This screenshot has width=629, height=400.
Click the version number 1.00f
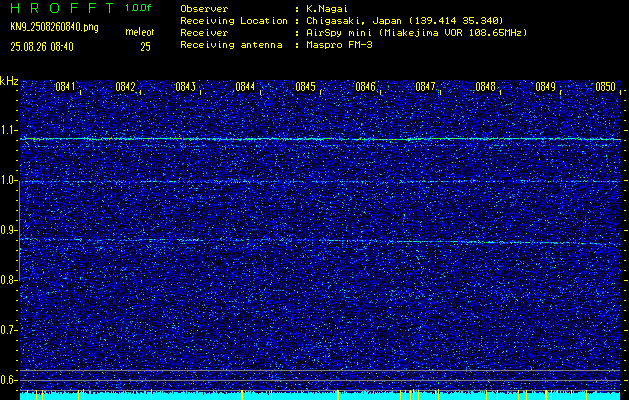coord(138,8)
